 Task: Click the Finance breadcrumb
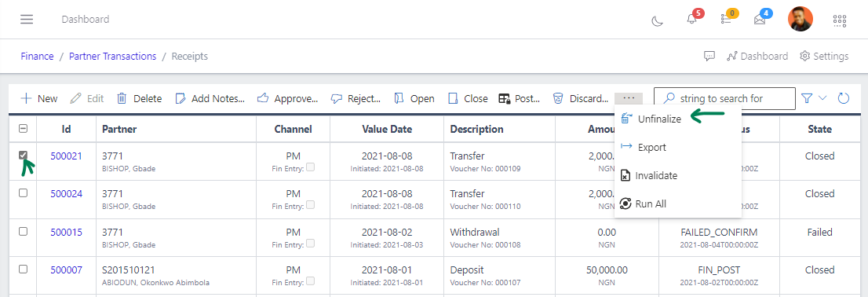point(37,56)
